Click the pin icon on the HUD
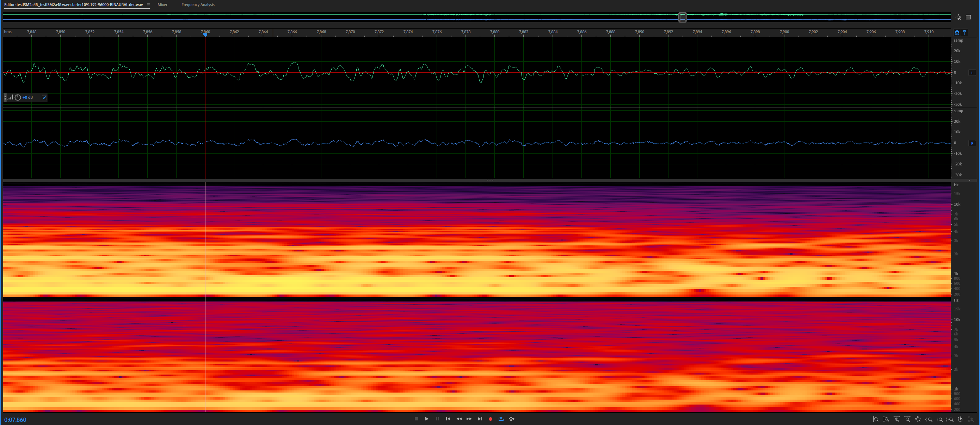 pyautogui.click(x=44, y=98)
